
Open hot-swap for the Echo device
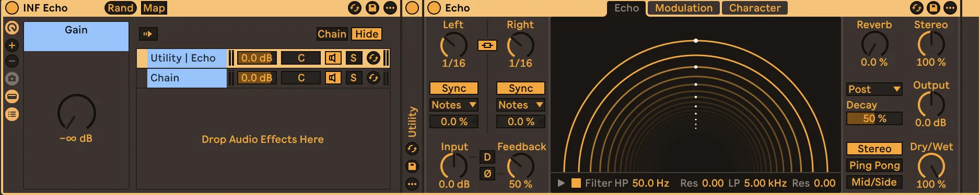click(917, 8)
